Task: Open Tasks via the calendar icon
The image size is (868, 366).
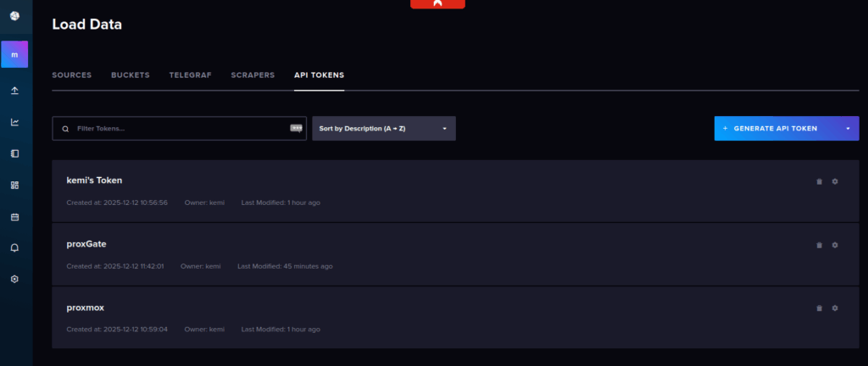Action: pyautogui.click(x=14, y=217)
